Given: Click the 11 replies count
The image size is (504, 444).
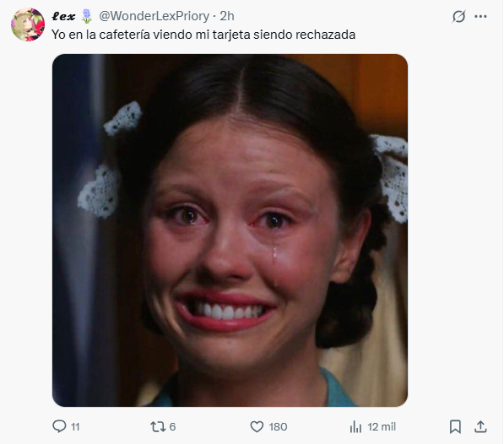Looking at the screenshot, I should click(75, 426).
